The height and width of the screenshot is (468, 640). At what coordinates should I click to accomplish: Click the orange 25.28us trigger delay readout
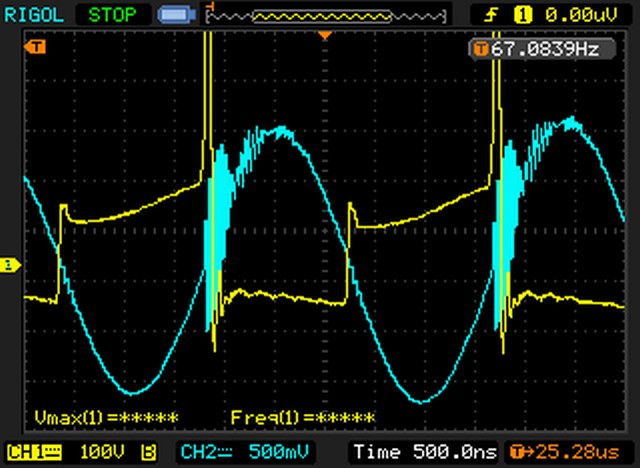pos(567,451)
